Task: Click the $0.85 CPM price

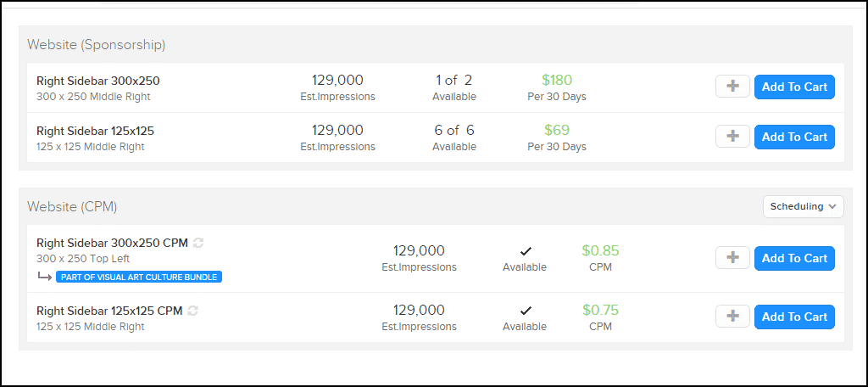Action: (x=601, y=258)
